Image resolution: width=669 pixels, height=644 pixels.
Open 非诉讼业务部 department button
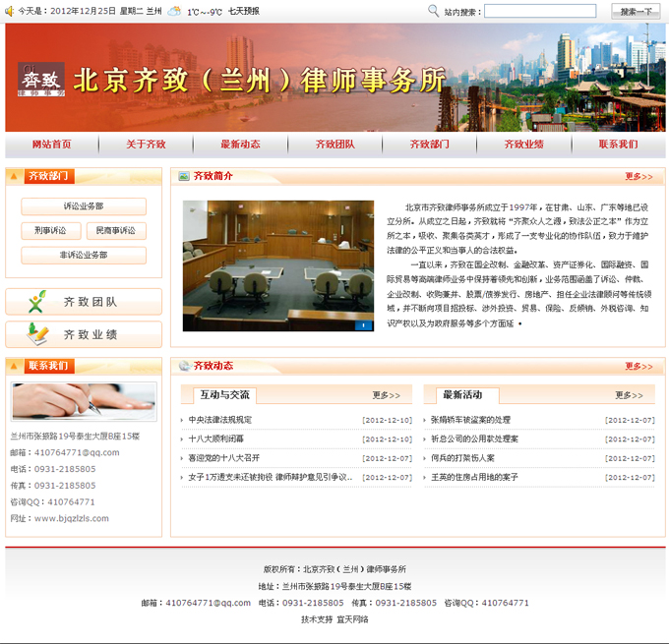coord(84,255)
